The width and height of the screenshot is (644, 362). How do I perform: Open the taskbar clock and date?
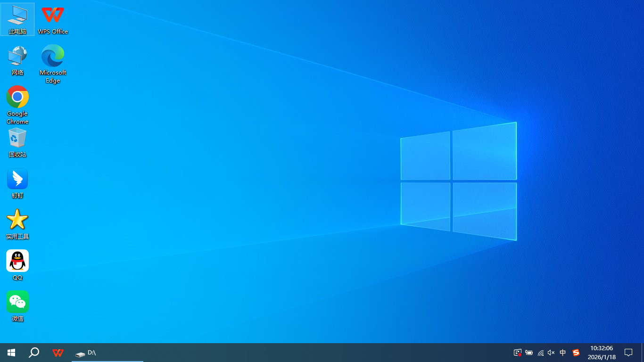pyautogui.click(x=603, y=353)
